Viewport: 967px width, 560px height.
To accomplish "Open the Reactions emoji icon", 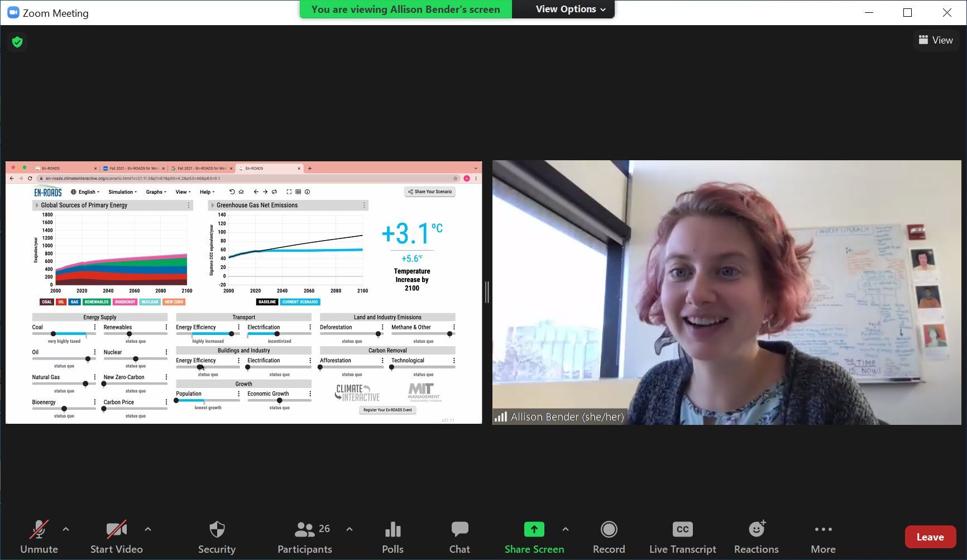I will click(756, 530).
